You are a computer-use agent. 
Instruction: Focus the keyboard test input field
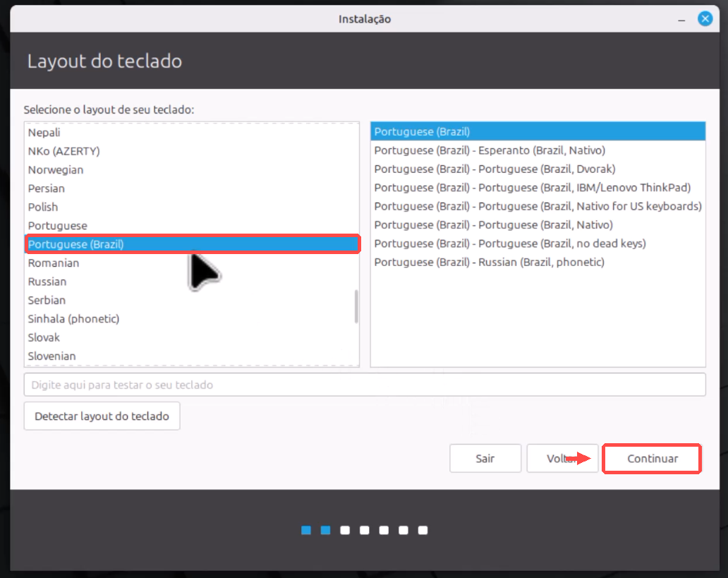tap(365, 385)
